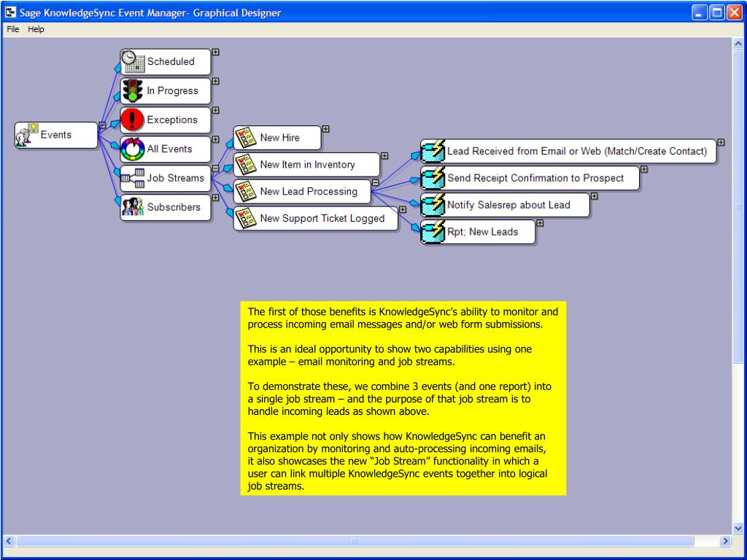Viewport: 747px width, 560px height.
Task: Select the Scheduled node label
Action: 171,61
